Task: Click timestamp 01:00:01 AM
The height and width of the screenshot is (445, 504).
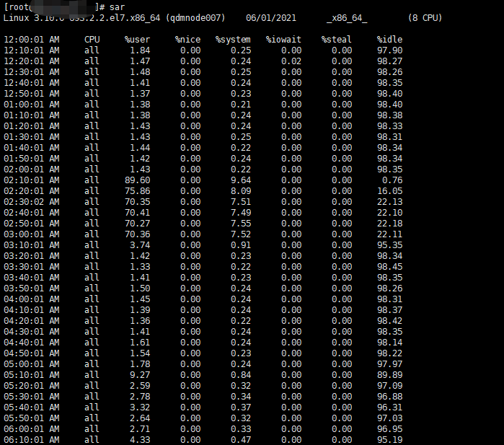Action: tap(32, 105)
